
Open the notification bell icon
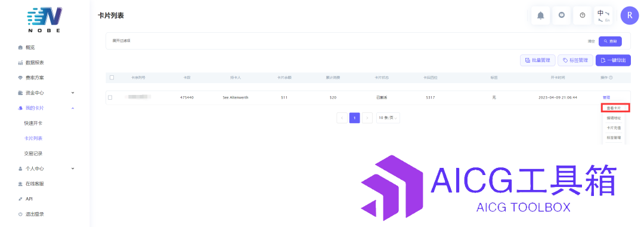[x=540, y=16]
